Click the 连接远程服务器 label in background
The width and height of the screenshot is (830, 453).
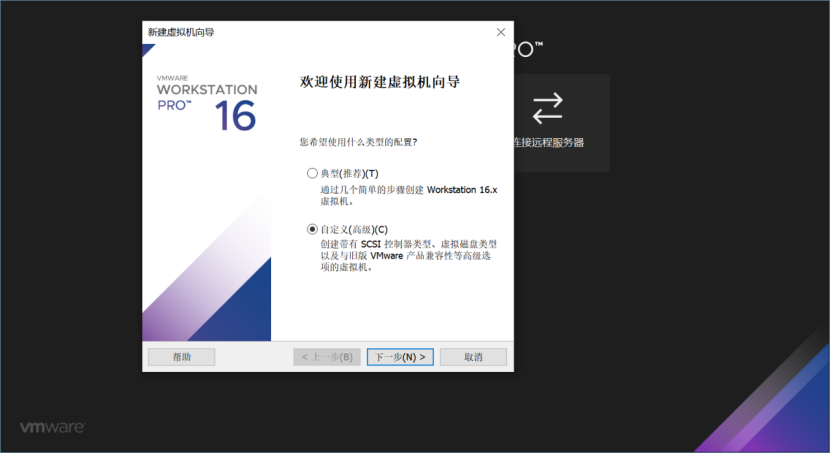[x=549, y=142]
